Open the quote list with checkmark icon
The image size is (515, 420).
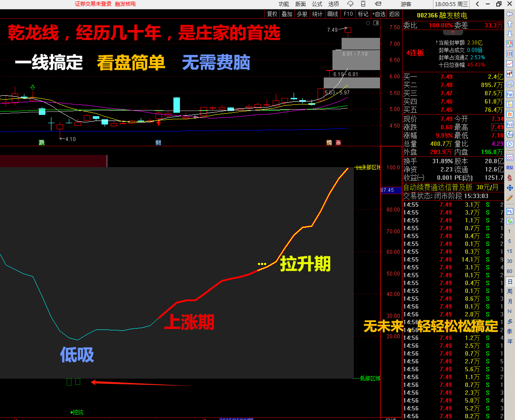click(509, 44)
